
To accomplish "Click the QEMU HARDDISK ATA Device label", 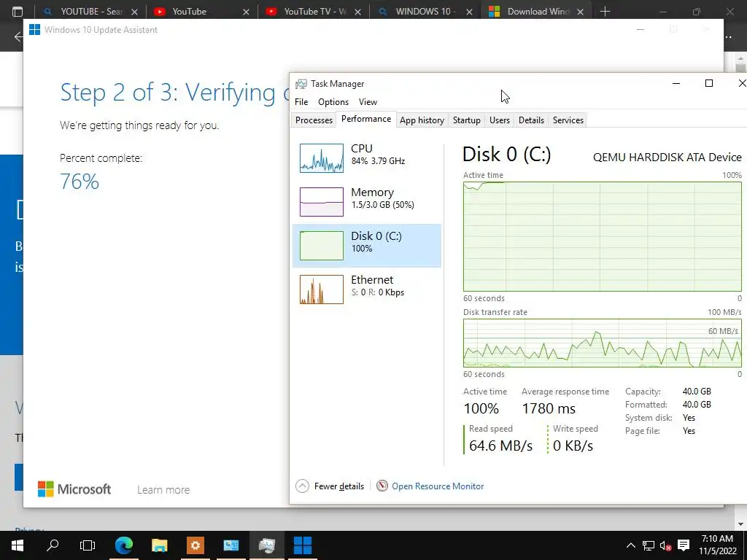I will tap(667, 157).
